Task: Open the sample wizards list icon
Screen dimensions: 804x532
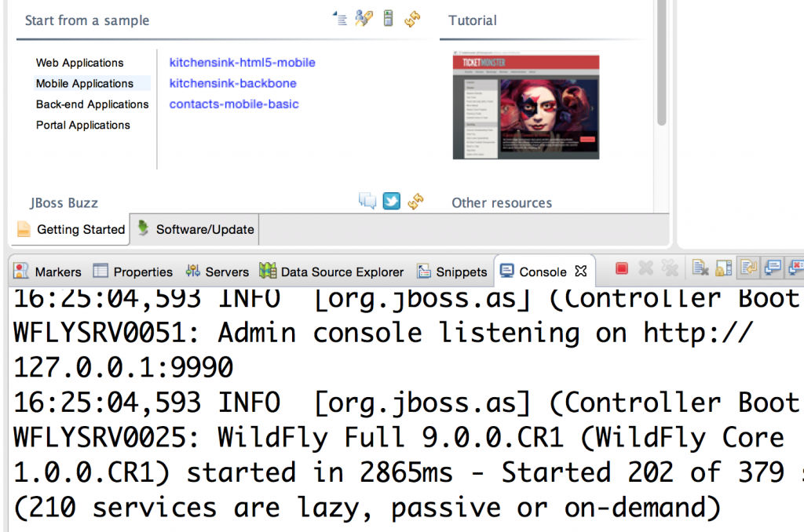Action: pyautogui.click(x=339, y=19)
